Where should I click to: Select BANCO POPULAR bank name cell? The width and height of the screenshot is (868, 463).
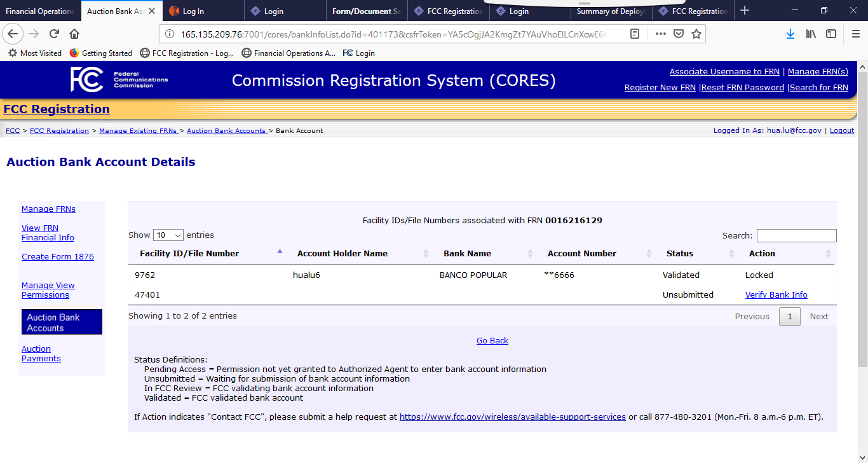(473, 275)
